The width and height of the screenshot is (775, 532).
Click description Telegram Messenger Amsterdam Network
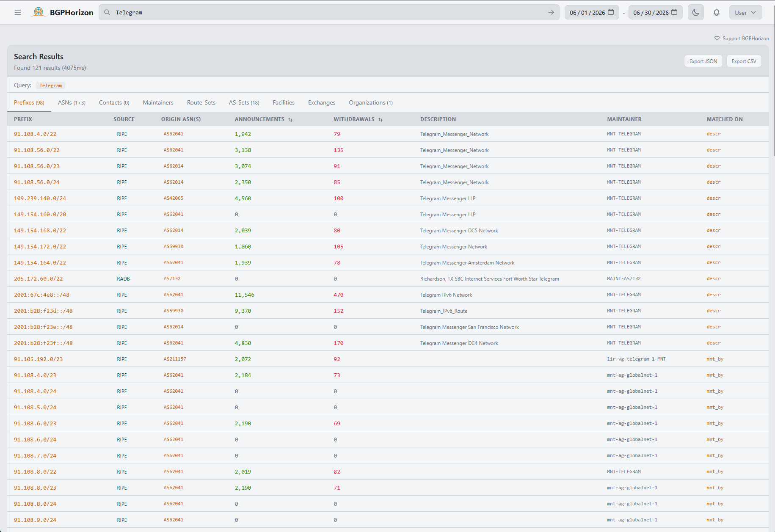pyautogui.click(x=467, y=263)
